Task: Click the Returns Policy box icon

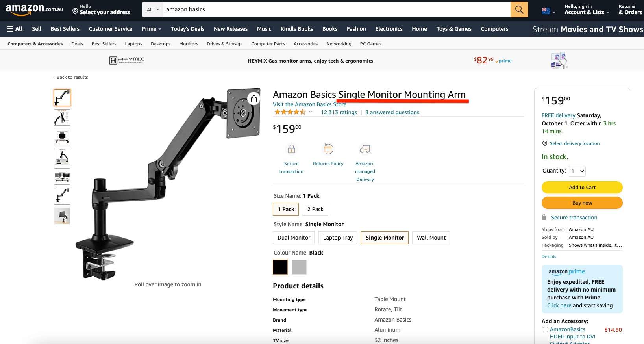Action: pos(328,149)
